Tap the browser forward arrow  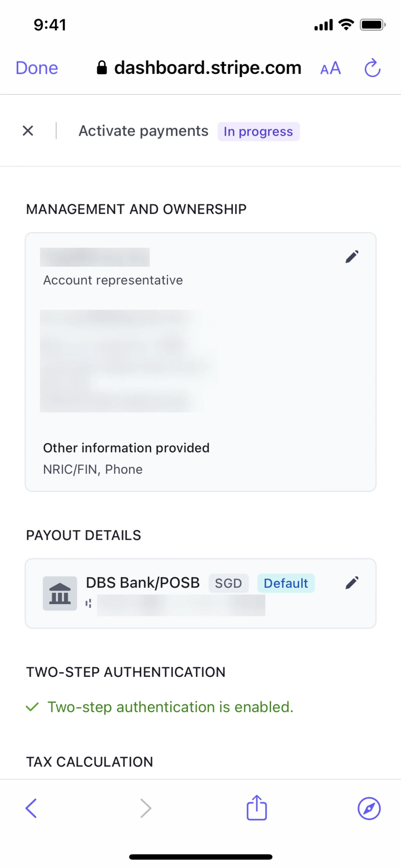[x=146, y=808]
